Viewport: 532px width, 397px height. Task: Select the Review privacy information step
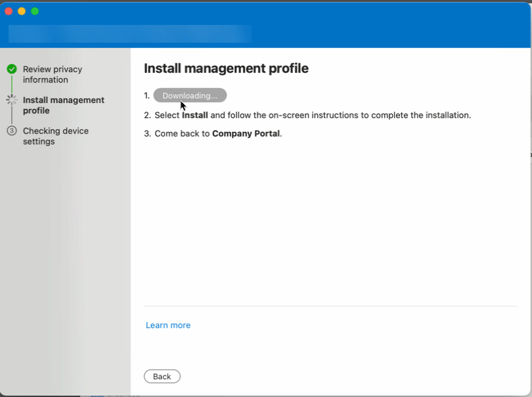pos(53,75)
